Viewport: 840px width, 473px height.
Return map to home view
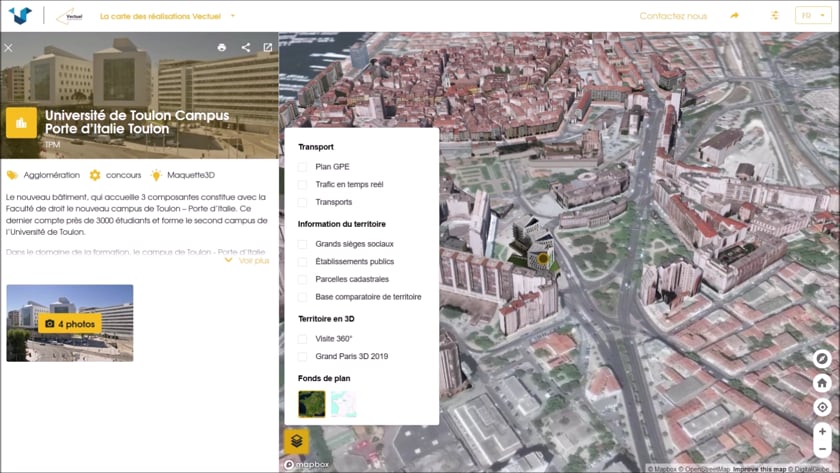tap(822, 382)
